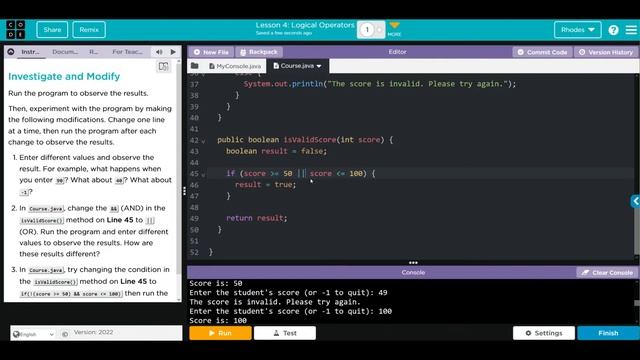
Task: Click the Share button
Action: click(x=52, y=30)
